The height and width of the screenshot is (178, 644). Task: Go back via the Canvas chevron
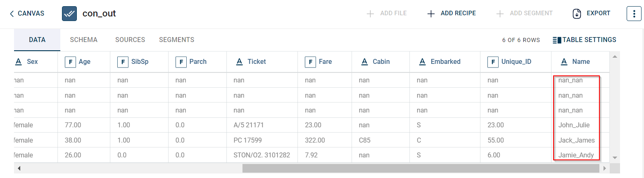click(x=12, y=14)
